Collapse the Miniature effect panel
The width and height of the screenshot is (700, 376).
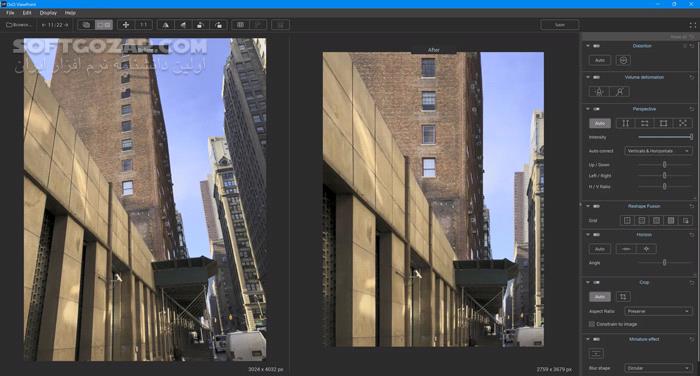pyautogui.click(x=588, y=339)
